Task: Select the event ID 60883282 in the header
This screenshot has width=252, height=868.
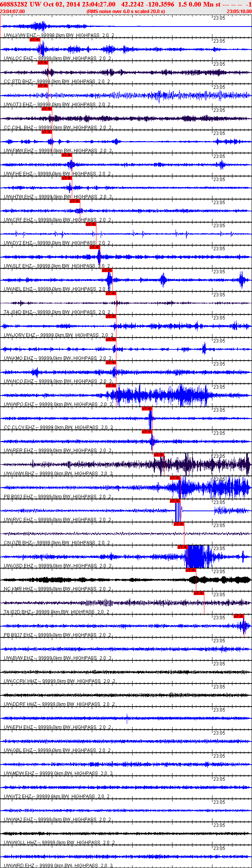Action: [13, 4]
